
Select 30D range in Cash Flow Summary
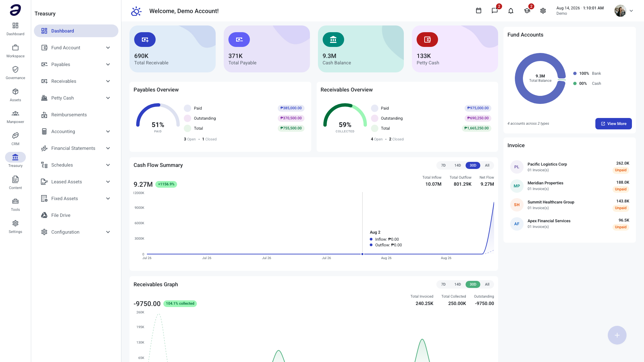coord(473,165)
